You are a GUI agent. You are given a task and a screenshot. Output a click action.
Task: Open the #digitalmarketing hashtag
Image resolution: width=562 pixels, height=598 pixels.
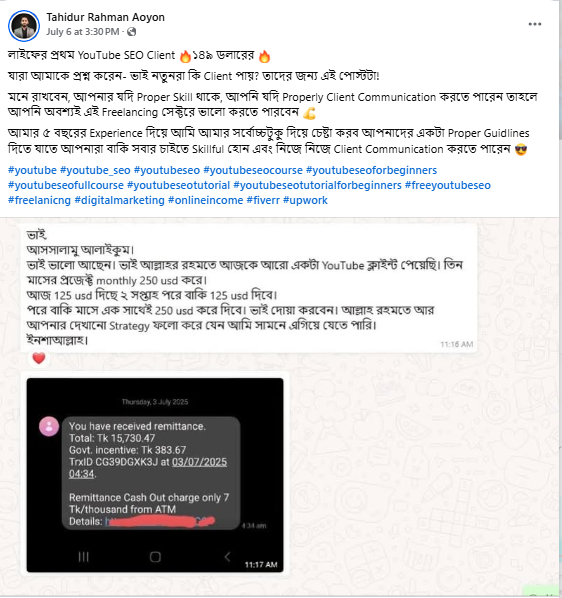point(119,200)
